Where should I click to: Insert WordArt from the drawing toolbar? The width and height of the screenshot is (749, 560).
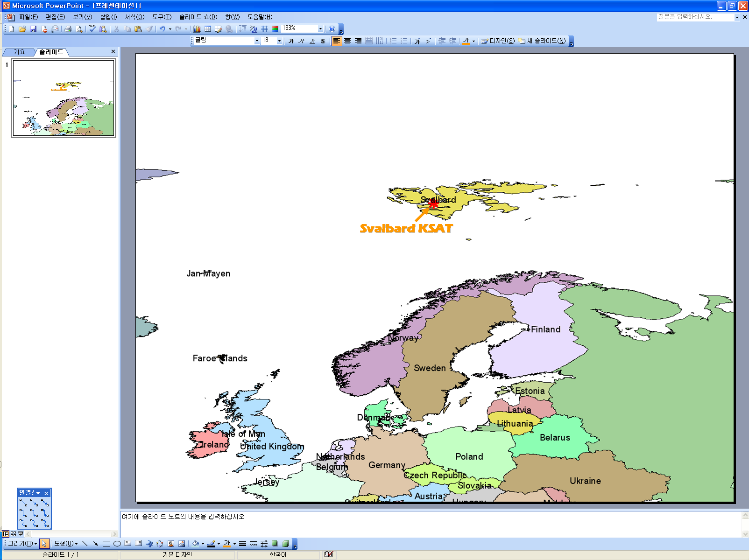click(x=149, y=544)
